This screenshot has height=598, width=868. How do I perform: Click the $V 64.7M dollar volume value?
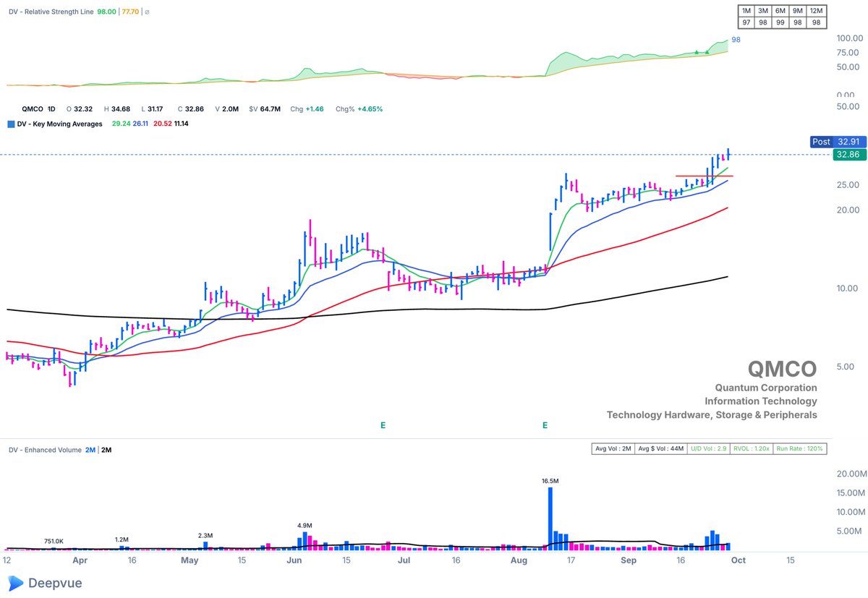click(x=265, y=108)
